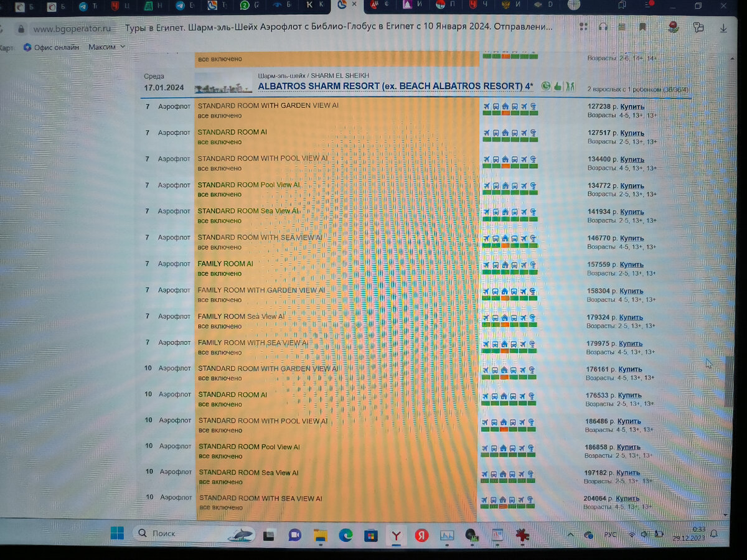Open Task View from taskbar

coord(269,535)
